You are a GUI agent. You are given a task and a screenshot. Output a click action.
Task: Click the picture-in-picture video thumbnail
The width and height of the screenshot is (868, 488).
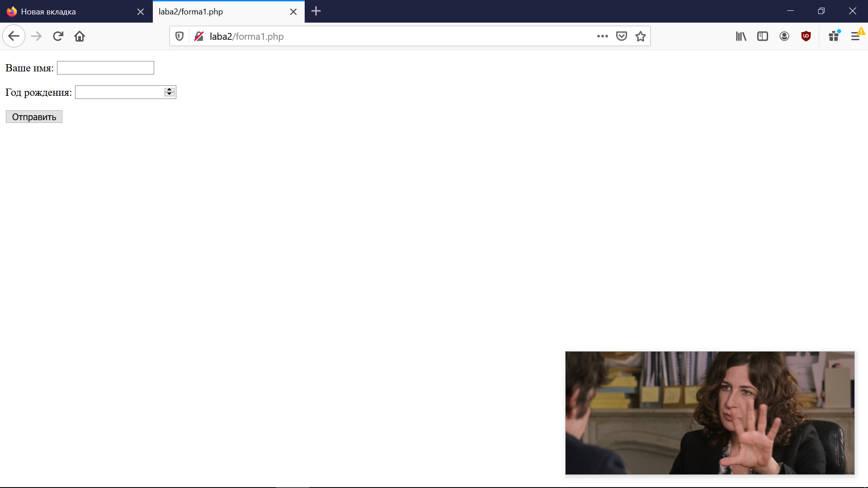click(710, 413)
